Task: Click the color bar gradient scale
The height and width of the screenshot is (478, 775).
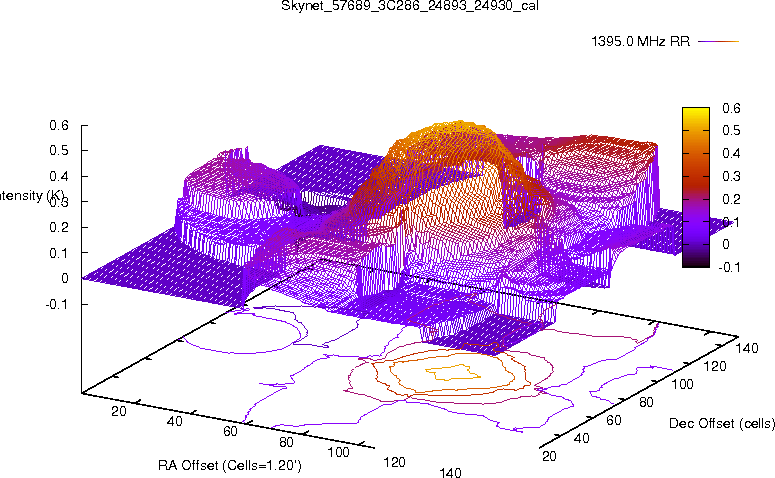Action: coord(695,187)
